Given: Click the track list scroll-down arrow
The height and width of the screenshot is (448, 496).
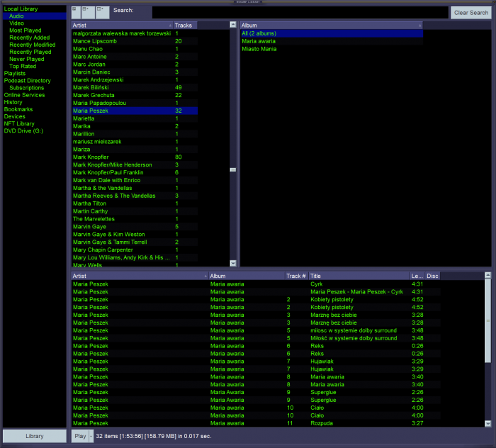Looking at the screenshot, I should tap(487, 422).
